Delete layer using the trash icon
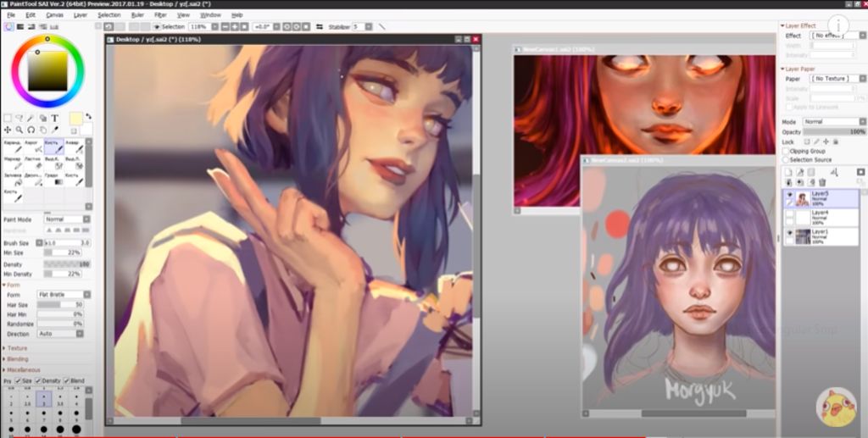 tap(821, 182)
